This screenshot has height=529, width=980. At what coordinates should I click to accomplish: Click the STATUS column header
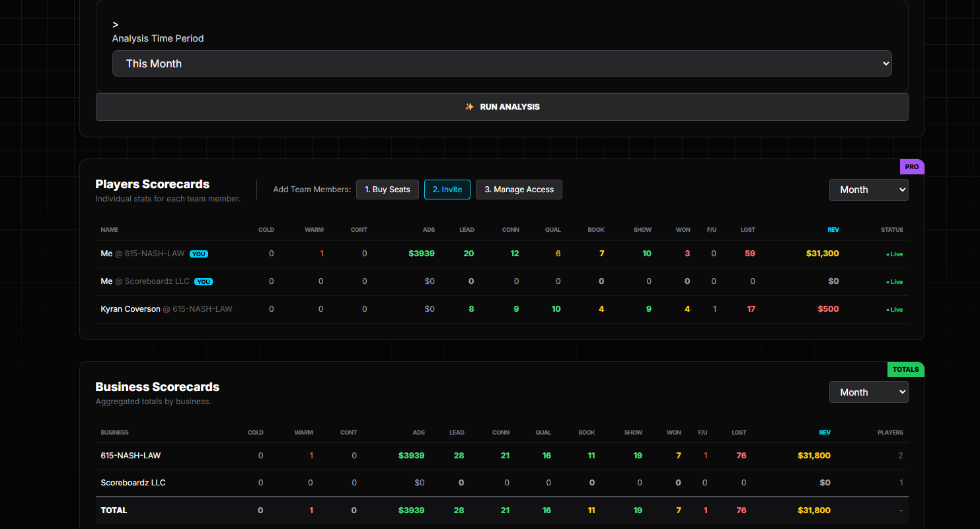pos(892,230)
